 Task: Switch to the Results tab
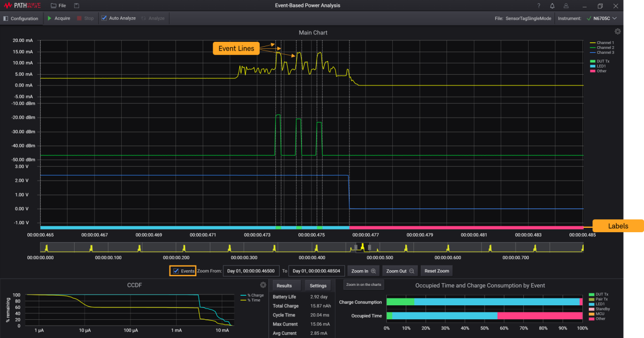pyautogui.click(x=287, y=285)
